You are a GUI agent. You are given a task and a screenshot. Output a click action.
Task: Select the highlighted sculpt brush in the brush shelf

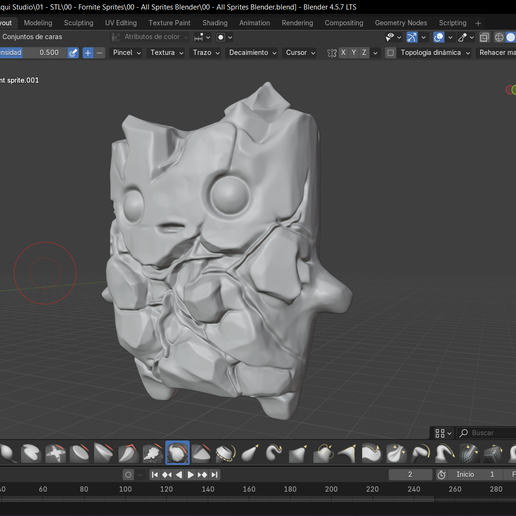pos(177,453)
